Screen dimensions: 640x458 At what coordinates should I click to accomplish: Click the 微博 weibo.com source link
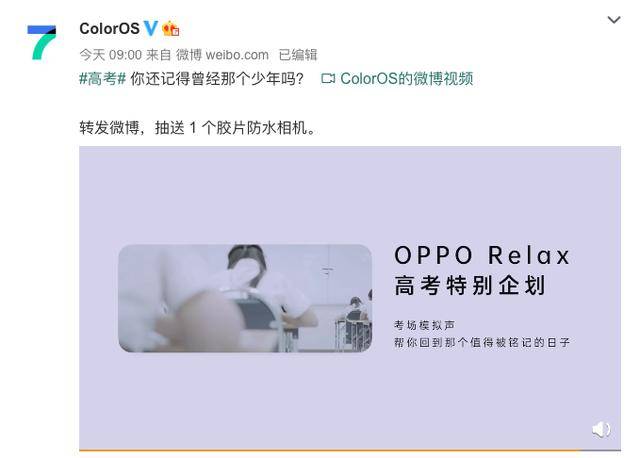coord(222,55)
